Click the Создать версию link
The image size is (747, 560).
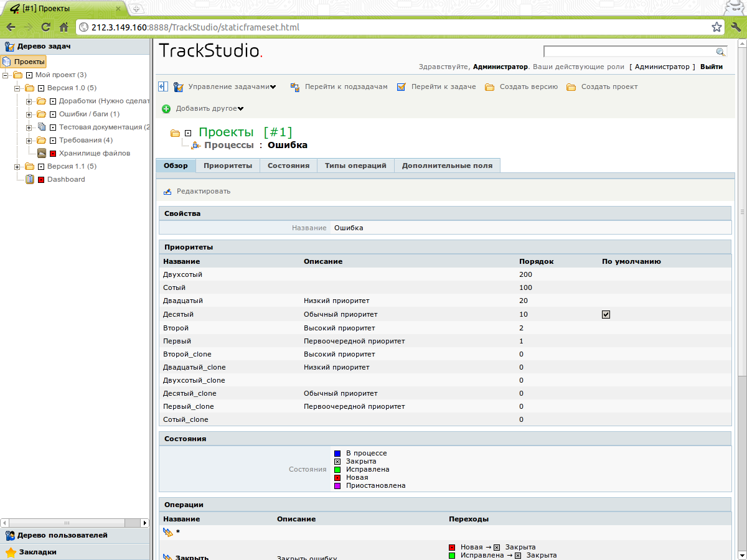(x=529, y=87)
